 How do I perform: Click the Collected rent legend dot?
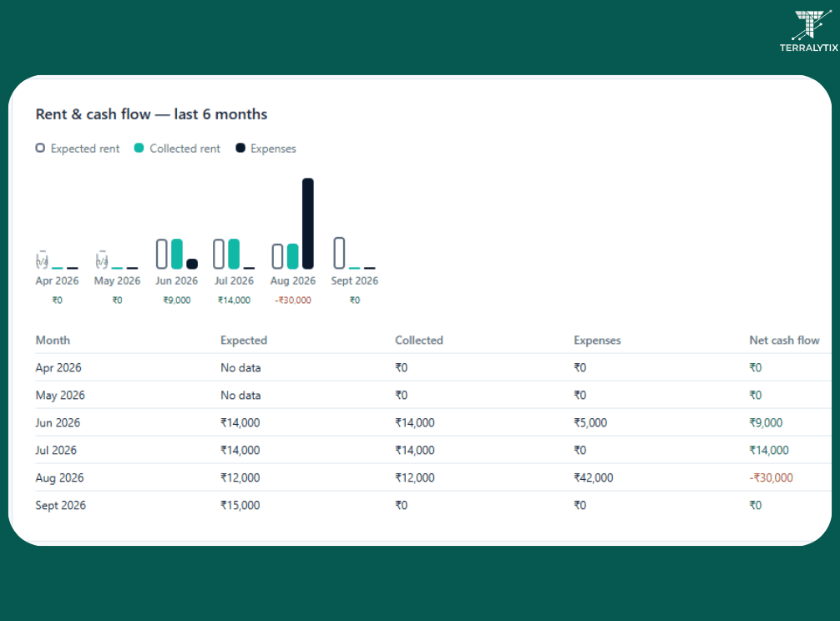[x=139, y=148]
